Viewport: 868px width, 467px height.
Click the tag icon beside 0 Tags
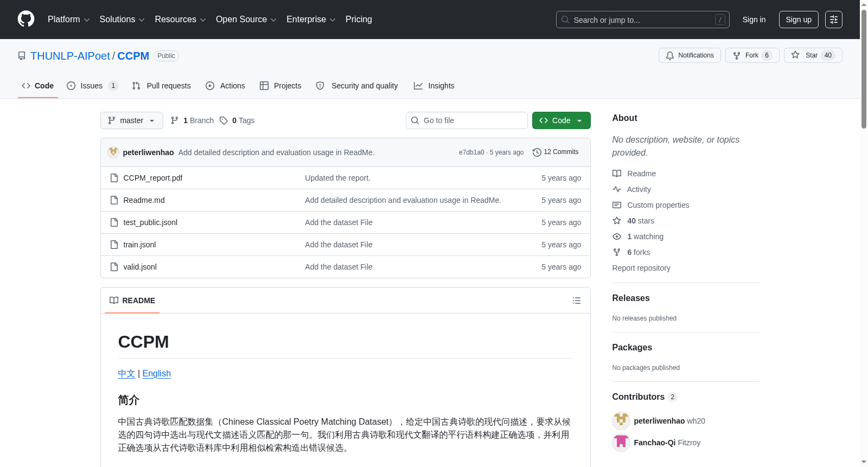[224, 120]
